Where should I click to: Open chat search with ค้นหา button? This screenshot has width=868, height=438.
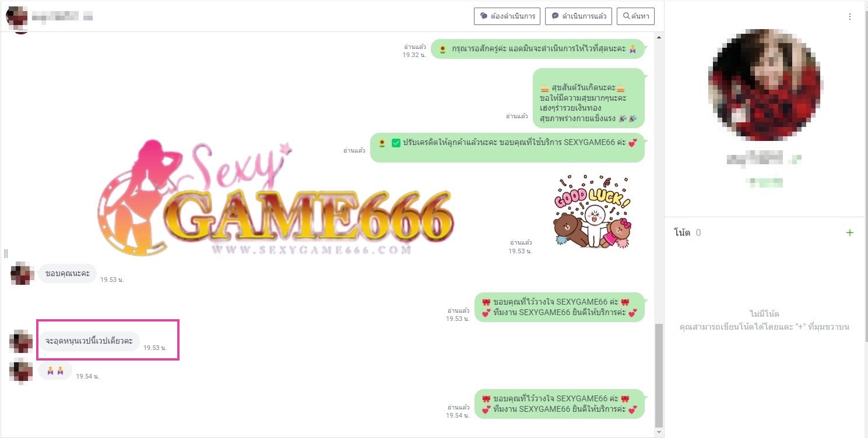click(635, 16)
